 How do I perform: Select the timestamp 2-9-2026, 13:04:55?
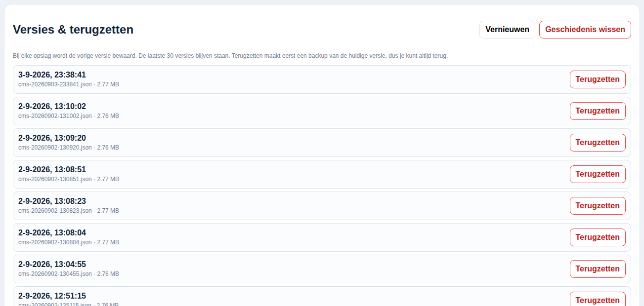(52, 265)
